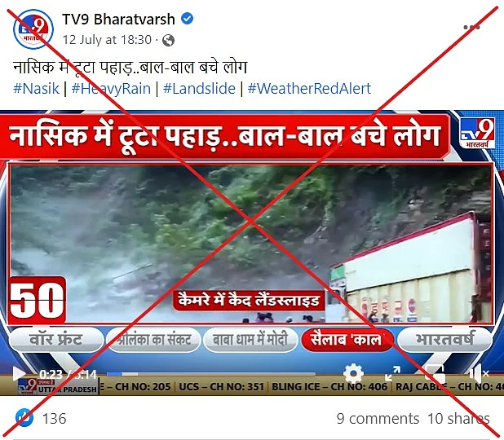View the 9 comments
The image size is (504, 440).
point(378,419)
